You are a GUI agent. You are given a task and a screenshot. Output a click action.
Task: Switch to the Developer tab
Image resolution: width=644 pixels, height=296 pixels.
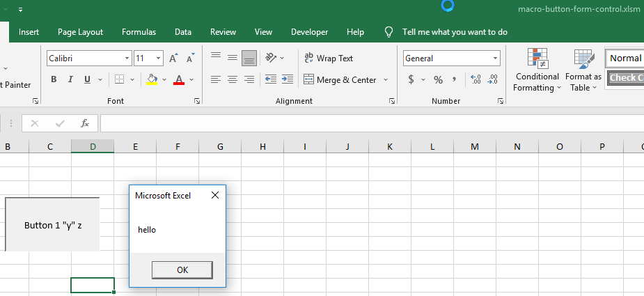tap(309, 32)
